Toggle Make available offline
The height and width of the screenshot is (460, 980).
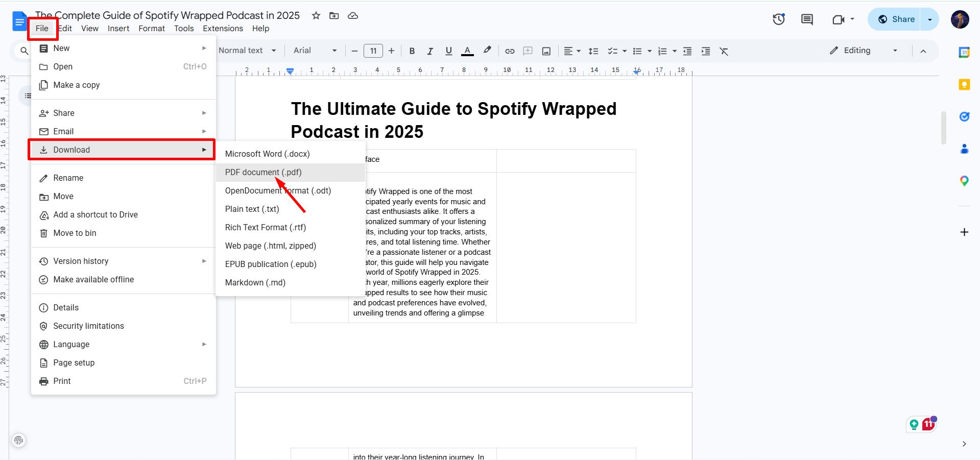[124, 280]
